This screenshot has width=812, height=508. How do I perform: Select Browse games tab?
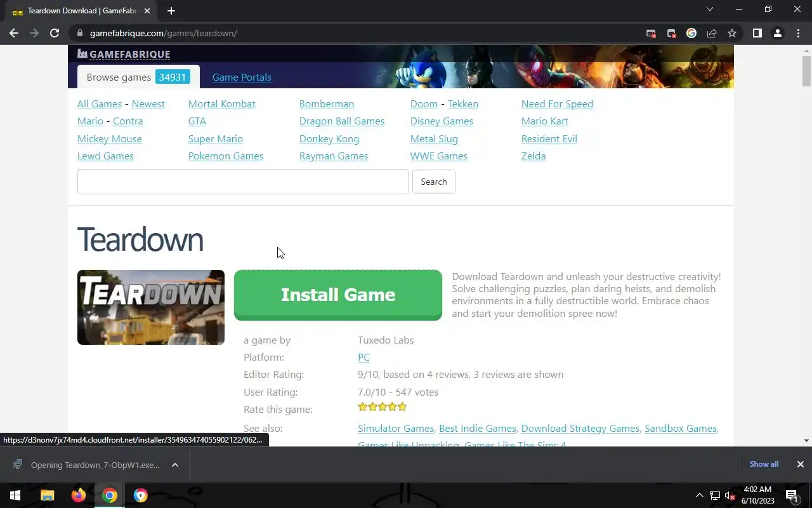click(x=138, y=77)
